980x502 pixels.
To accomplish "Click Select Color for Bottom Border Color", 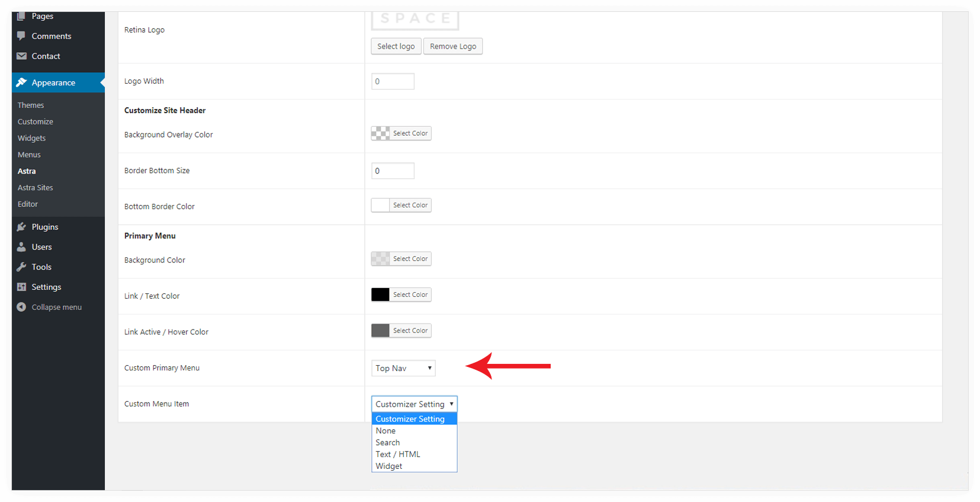I will pyautogui.click(x=410, y=205).
